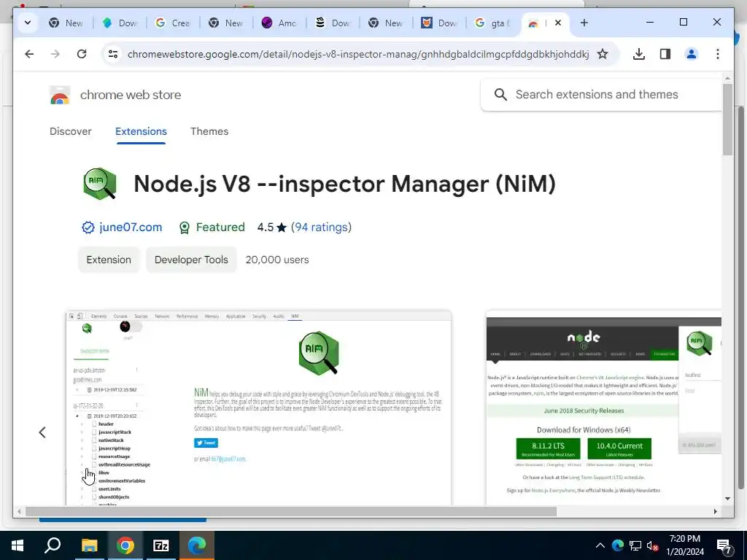Open 7-Zip from the taskbar
Screen dimensions: 747x560
pyautogui.click(x=161, y=545)
